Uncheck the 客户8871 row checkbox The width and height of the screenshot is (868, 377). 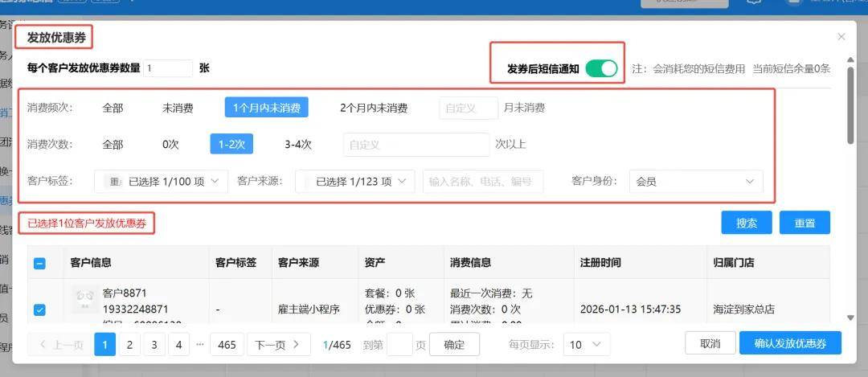click(x=39, y=309)
